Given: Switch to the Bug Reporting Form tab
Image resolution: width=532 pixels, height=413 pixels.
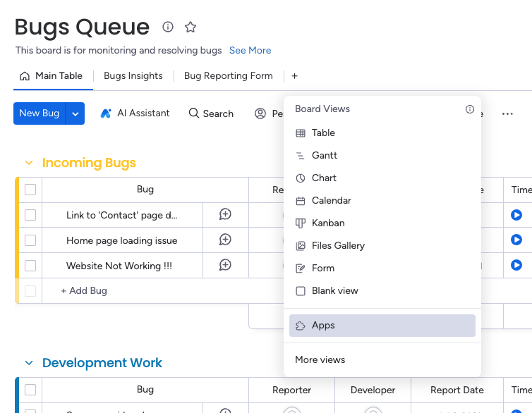Looking at the screenshot, I should [229, 76].
